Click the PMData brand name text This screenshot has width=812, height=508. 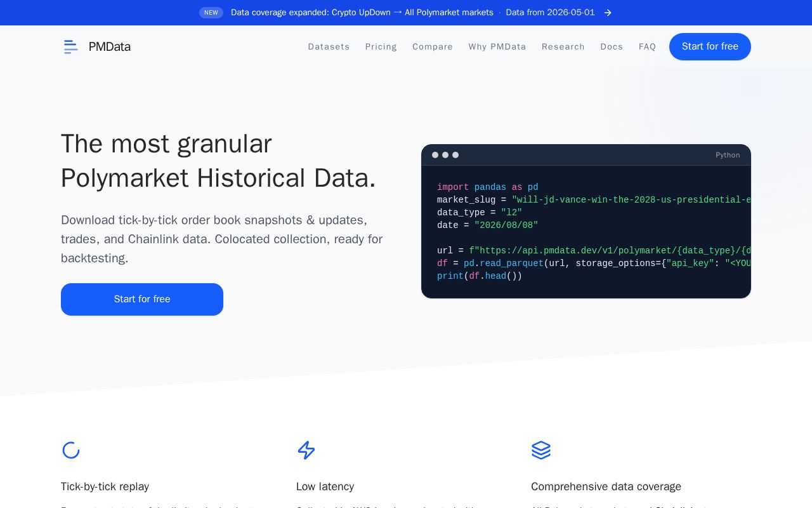click(110, 46)
